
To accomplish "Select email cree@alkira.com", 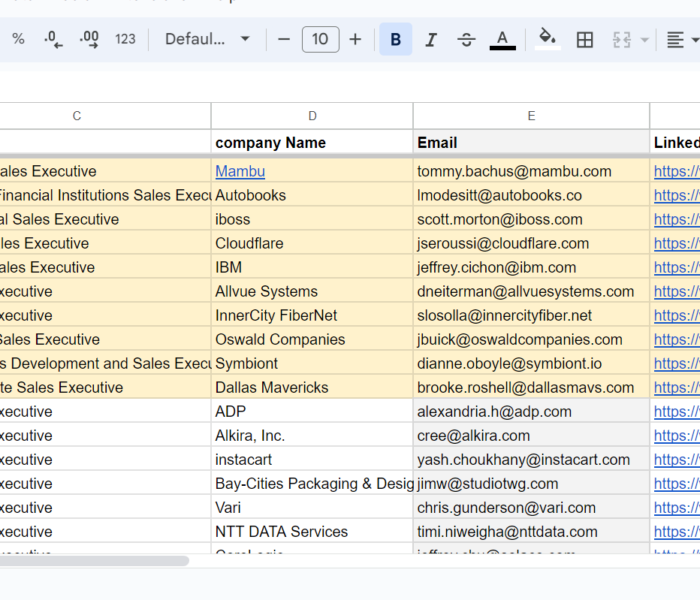I will click(531, 436).
